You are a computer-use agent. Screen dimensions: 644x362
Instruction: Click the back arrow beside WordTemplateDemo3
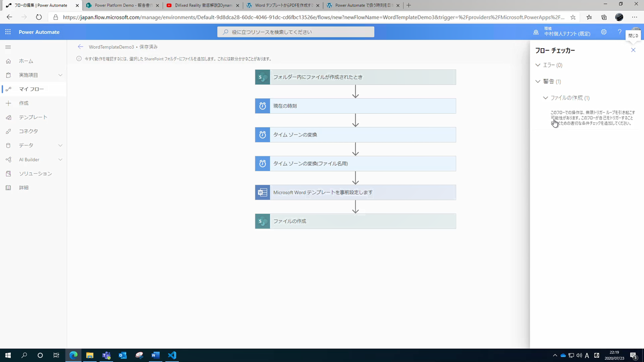click(x=80, y=47)
